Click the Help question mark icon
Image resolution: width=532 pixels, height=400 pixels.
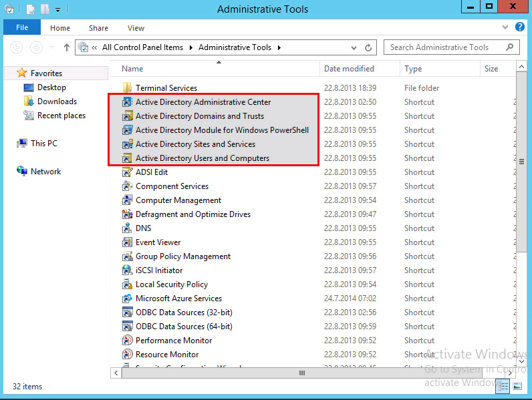coord(519,27)
